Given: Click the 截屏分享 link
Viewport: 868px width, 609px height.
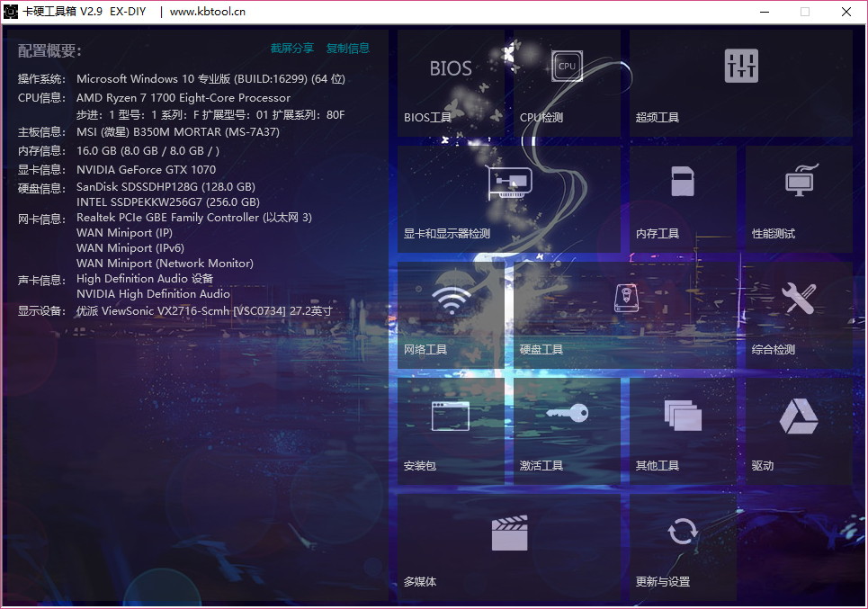Looking at the screenshot, I should point(292,49).
